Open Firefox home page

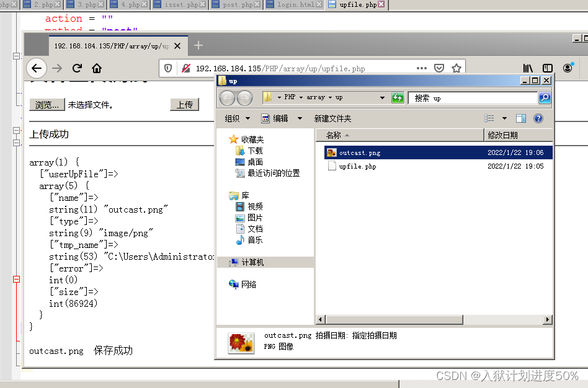(x=97, y=68)
